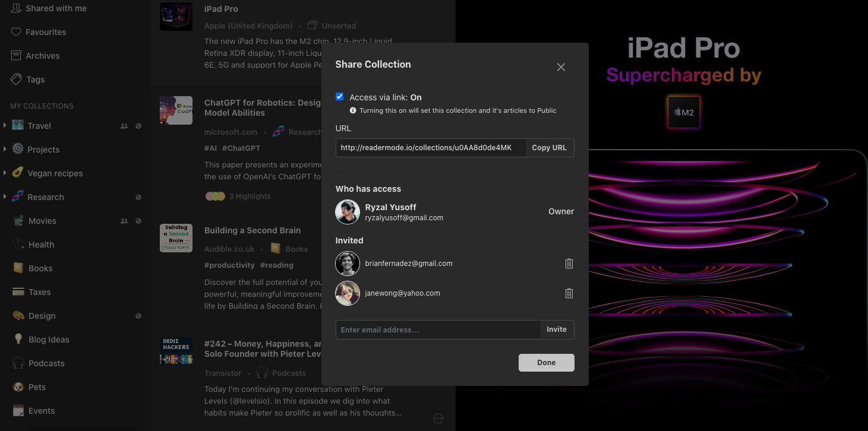Open the Podcasts label under Transistor
868x431 pixels.
click(x=289, y=373)
